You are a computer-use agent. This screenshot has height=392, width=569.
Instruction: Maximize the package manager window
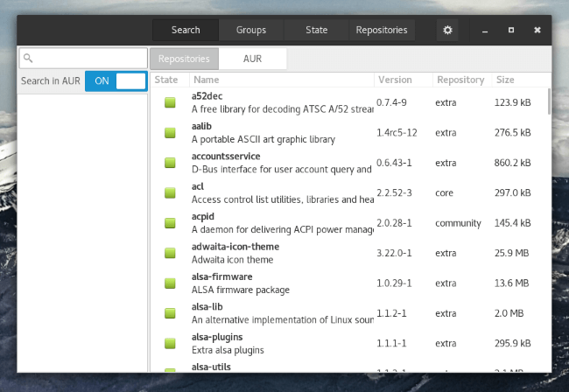pos(511,30)
